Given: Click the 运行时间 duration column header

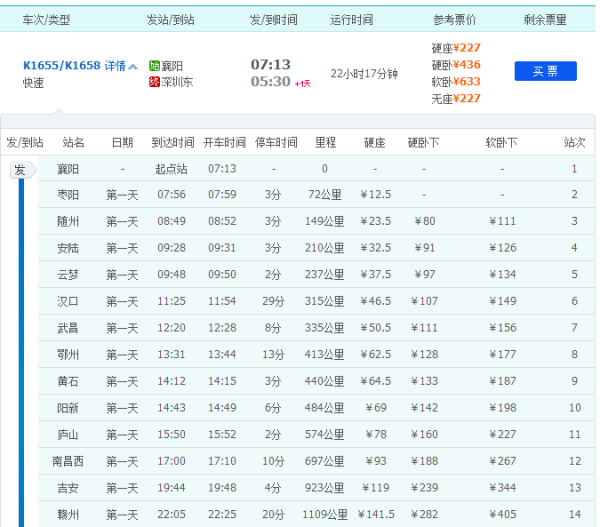Looking at the screenshot, I should tap(351, 20).
